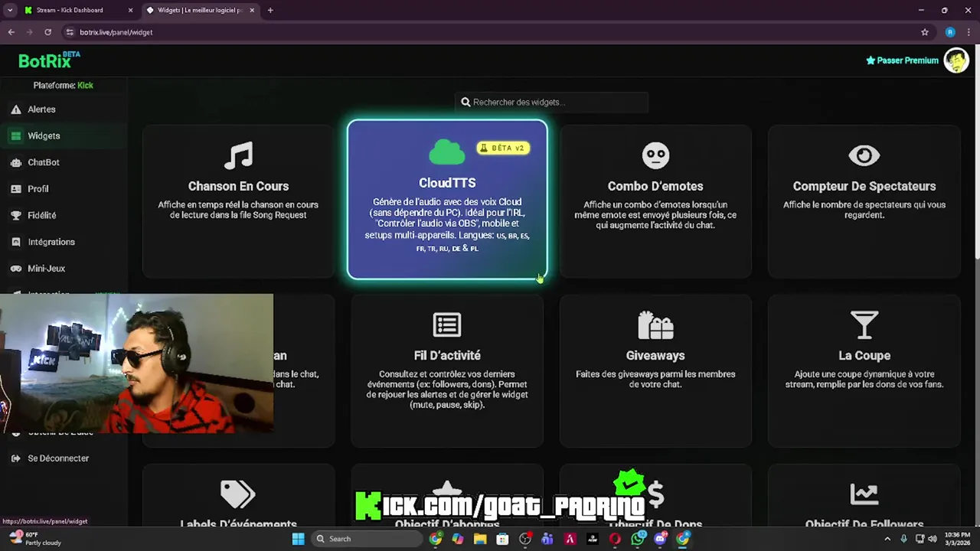Open Discord from the taskbar
Viewport: 980px width, 551px height.
click(660, 539)
